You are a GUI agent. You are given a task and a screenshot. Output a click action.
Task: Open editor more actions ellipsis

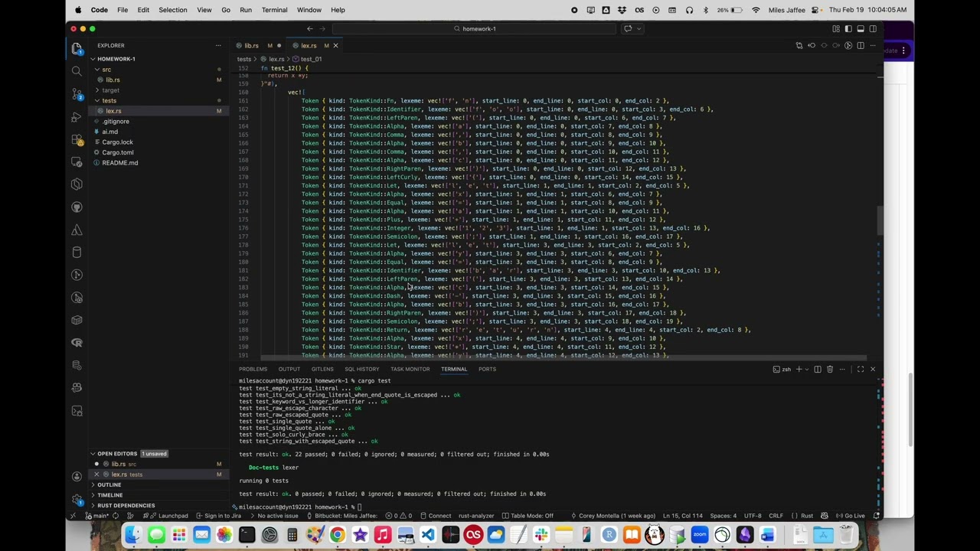873,45
